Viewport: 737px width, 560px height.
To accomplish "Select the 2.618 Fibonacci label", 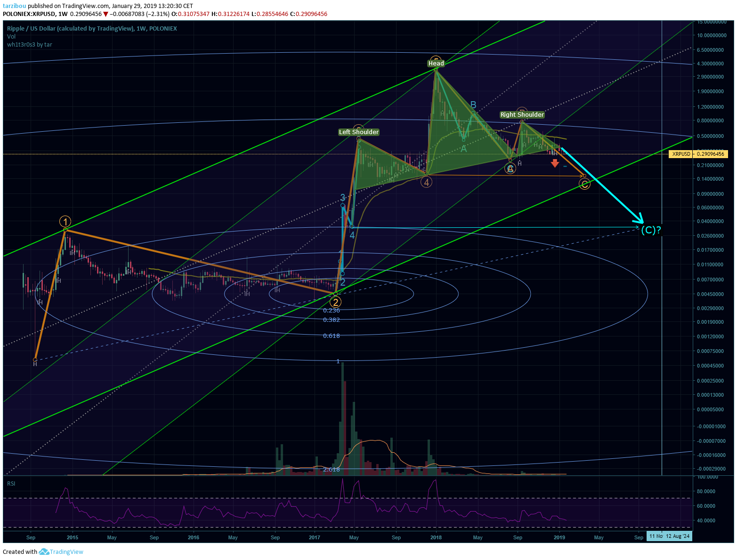I will pos(332,470).
